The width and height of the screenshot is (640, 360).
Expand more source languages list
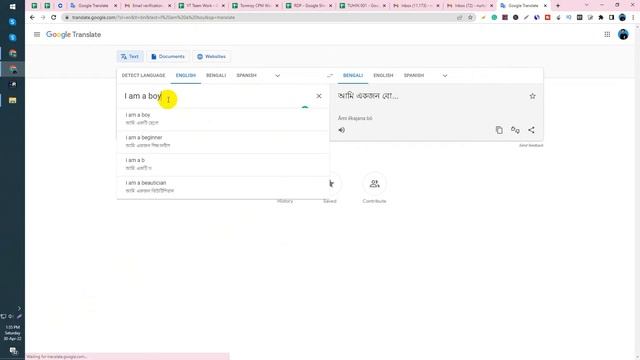278,76
